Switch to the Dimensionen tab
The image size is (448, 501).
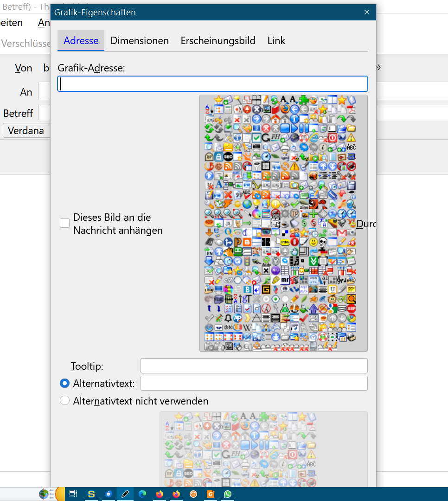point(140,40)
